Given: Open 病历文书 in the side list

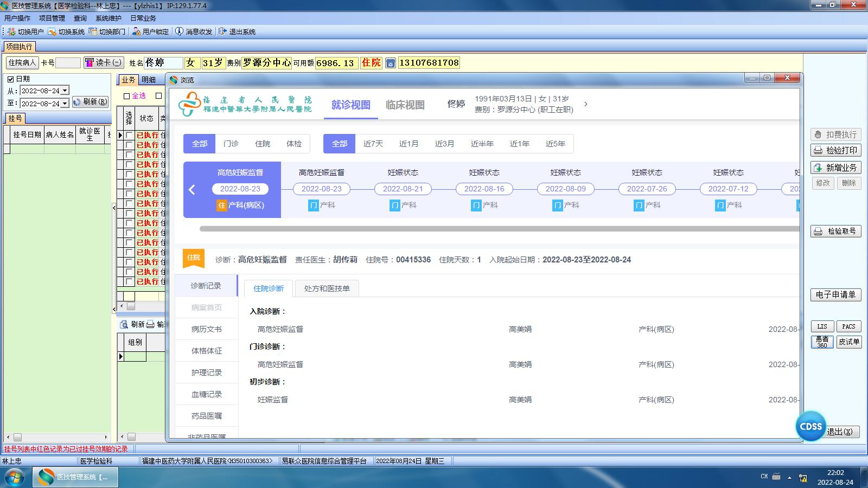Looking at the screenshot, I should (x=207, y=329).
